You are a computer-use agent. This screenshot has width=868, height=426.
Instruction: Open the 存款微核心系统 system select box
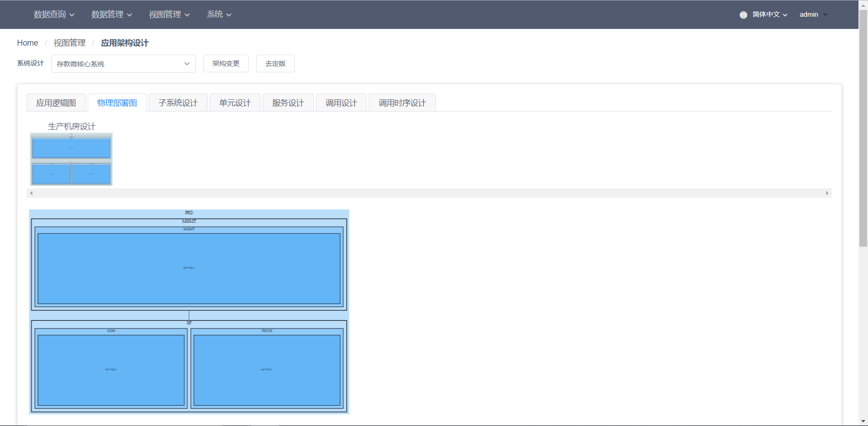pos(123,64)
